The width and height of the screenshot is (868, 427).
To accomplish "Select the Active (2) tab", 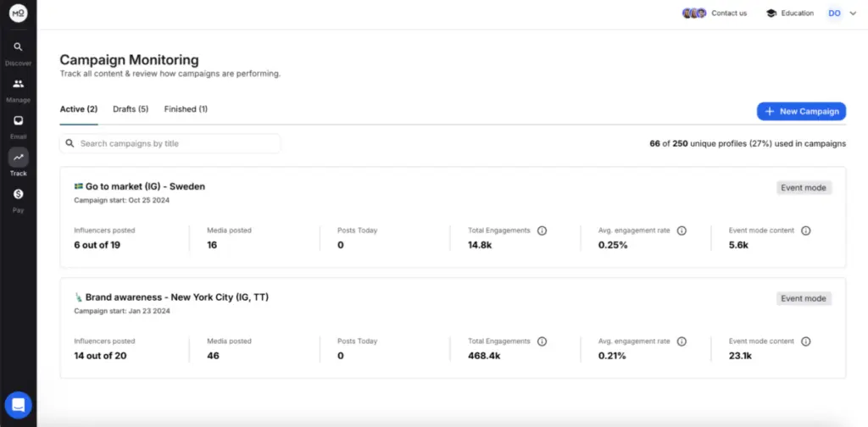I will pyautogui.click(x=79, y=109).
